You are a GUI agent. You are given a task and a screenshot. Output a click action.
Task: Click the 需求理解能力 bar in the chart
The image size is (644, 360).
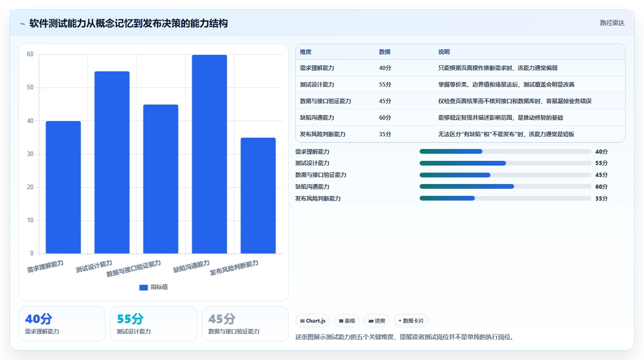coord(63,187)
